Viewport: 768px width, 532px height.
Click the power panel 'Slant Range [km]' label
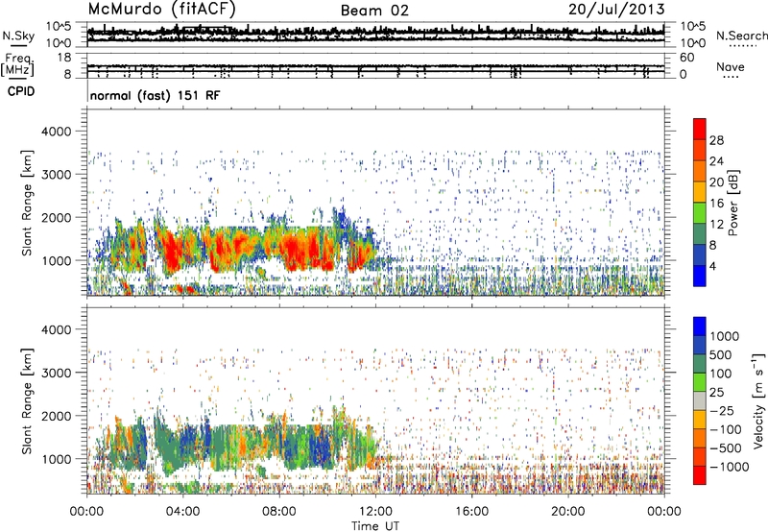click(x=27, y=203)
